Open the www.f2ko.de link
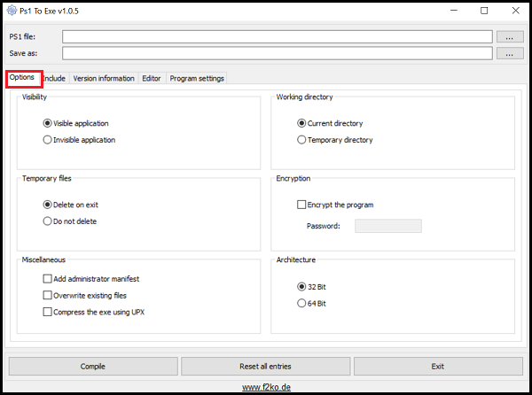This screenshot has width=532, height=395. 265,387
